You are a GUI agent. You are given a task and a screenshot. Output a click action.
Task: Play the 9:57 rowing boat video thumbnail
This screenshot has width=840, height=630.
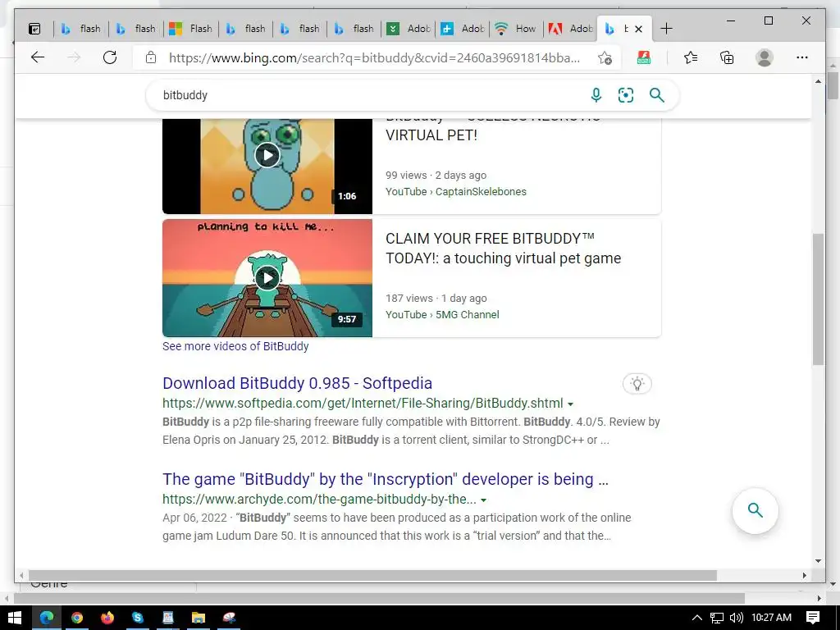(267, 278)
